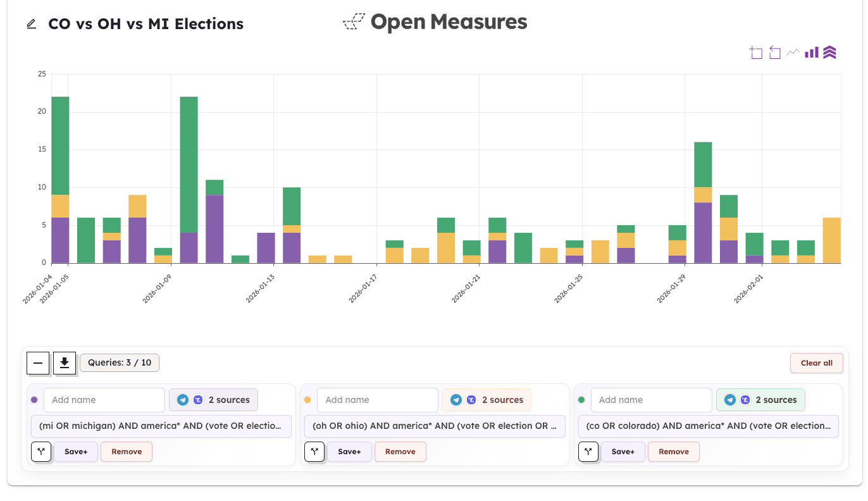Click Clear all to remove every query
This screenshot has height=501, width=868.
[x=816, y=362]
